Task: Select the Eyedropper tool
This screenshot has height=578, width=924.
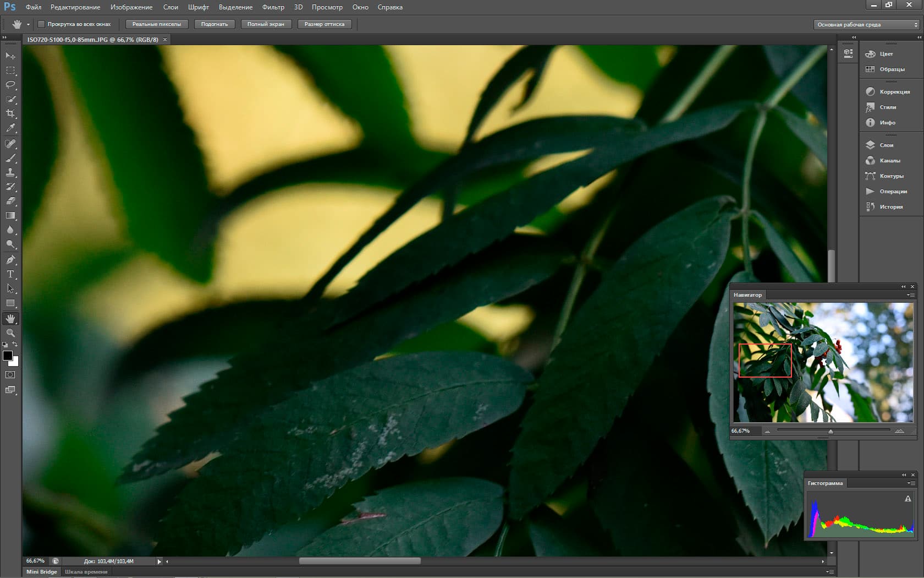Action: click(10, 128)
